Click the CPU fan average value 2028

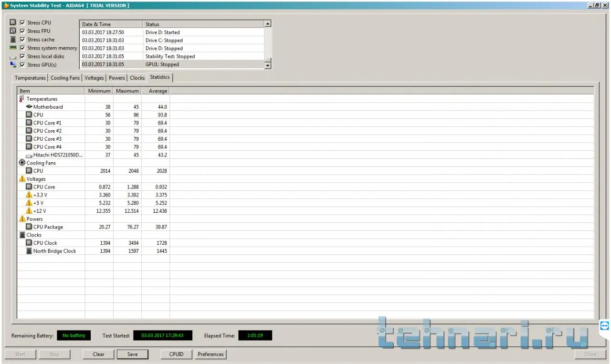coord(161,171)
